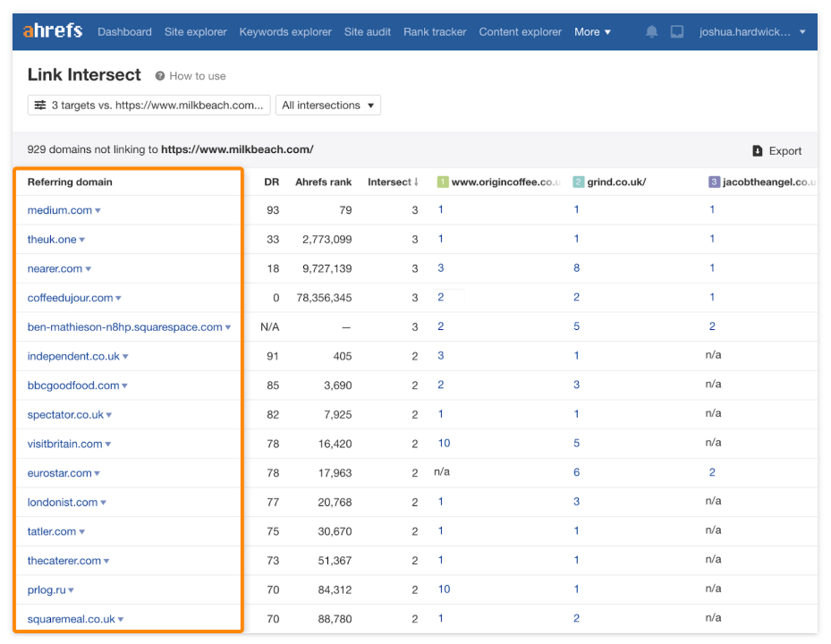Expand squaremeal.co.uk dropdown arrow

pyautogui.click(x=120, y=619)
